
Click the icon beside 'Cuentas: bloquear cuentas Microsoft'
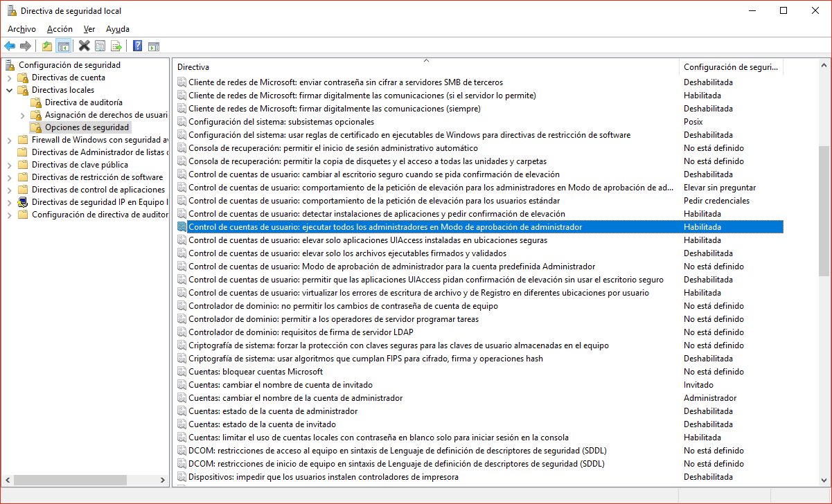(x=182, y=372)
